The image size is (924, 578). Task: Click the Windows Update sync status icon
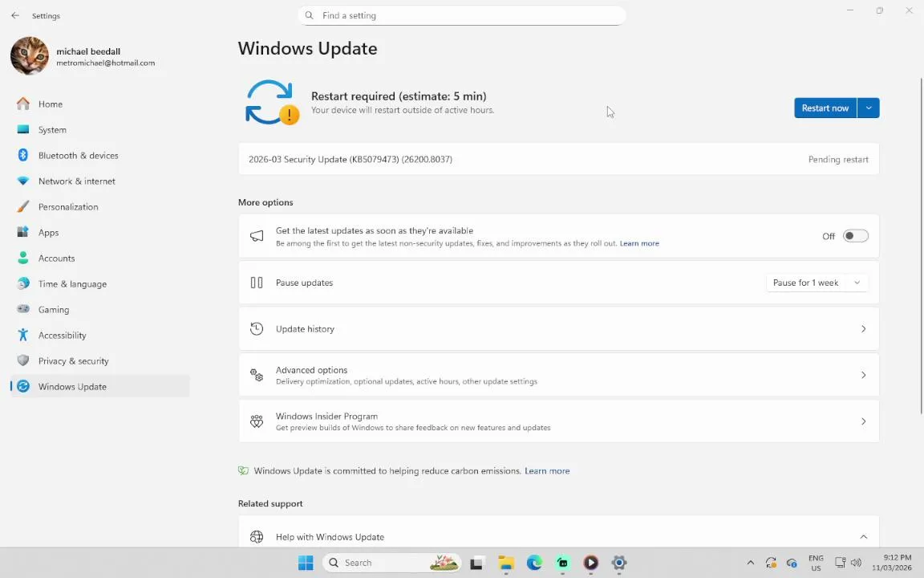click(x=271, y=103)
